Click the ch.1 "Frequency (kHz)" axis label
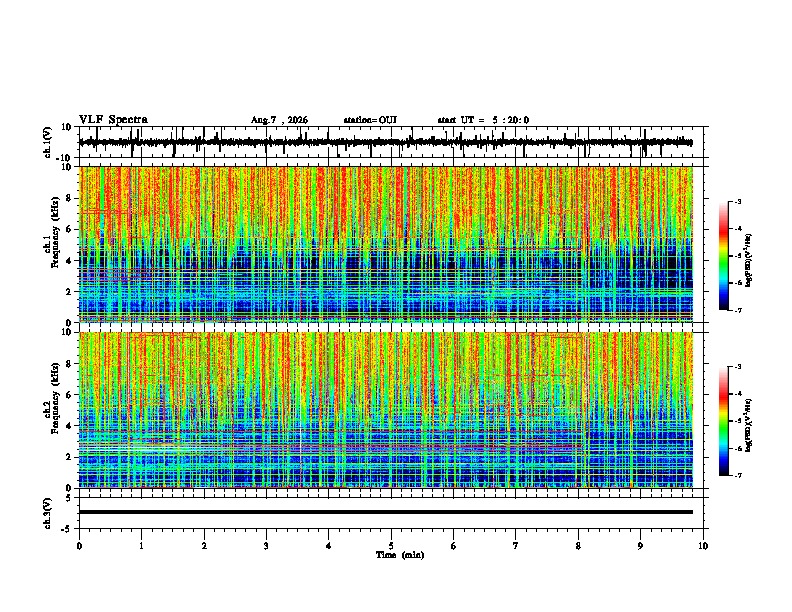792x612 pixels. 55,232
